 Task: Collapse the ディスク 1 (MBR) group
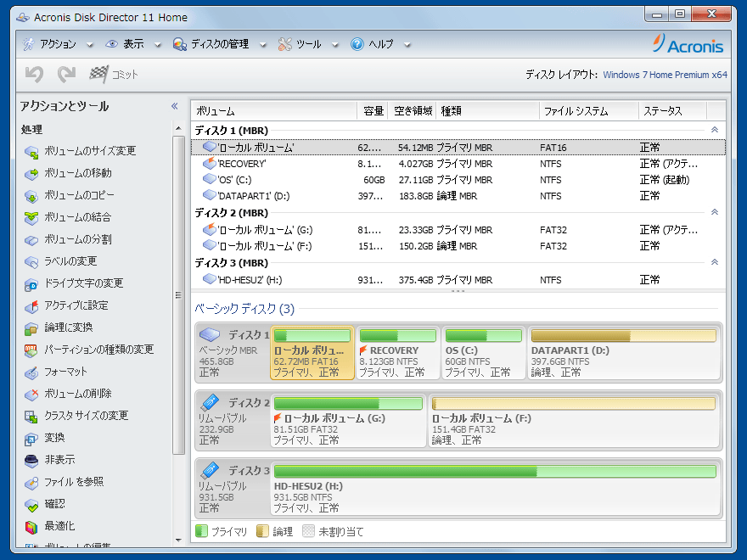(715, 130)
